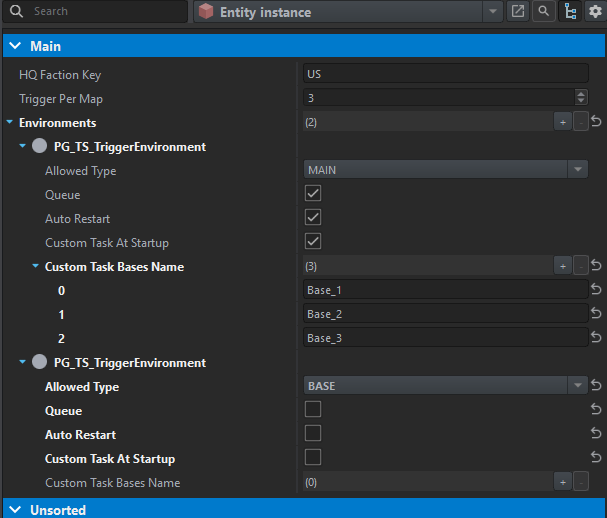Add a new entry to Environments array
This screenshot has height=518, width=607.
(x=563, y=122)
